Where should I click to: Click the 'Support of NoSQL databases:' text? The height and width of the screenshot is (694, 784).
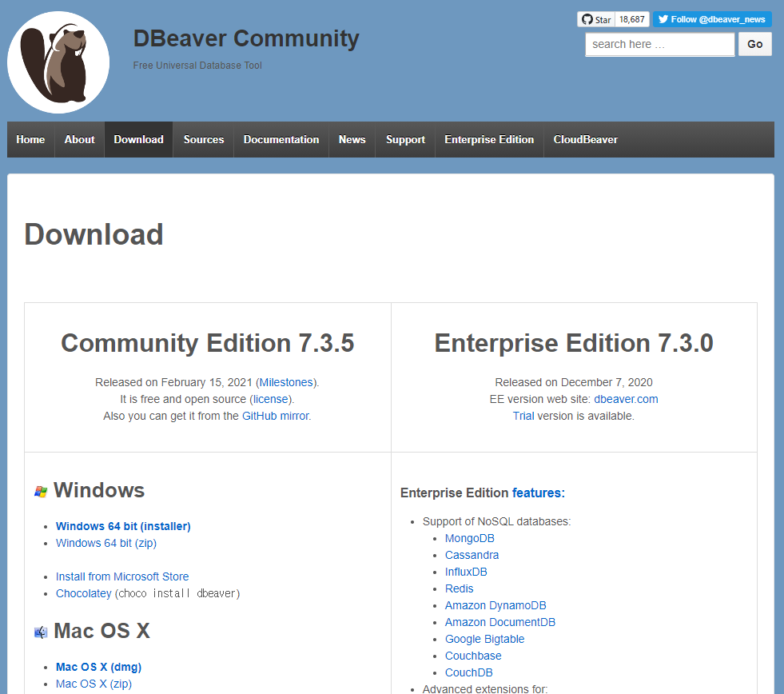coord(496,521)
